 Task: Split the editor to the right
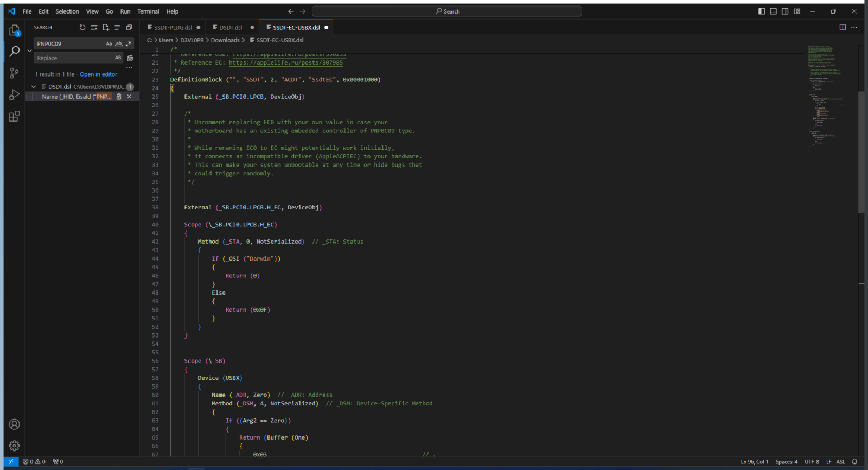(x=843, y=27)
